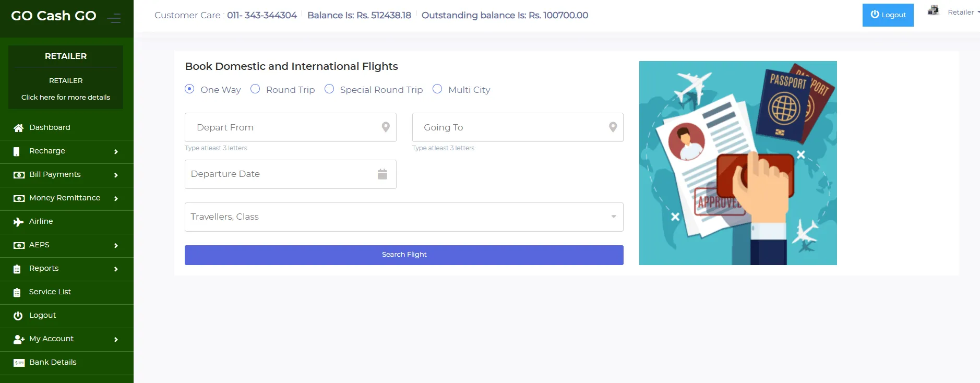Click the Bank Details card icon
980x383 pixels.
pos(19,363)
